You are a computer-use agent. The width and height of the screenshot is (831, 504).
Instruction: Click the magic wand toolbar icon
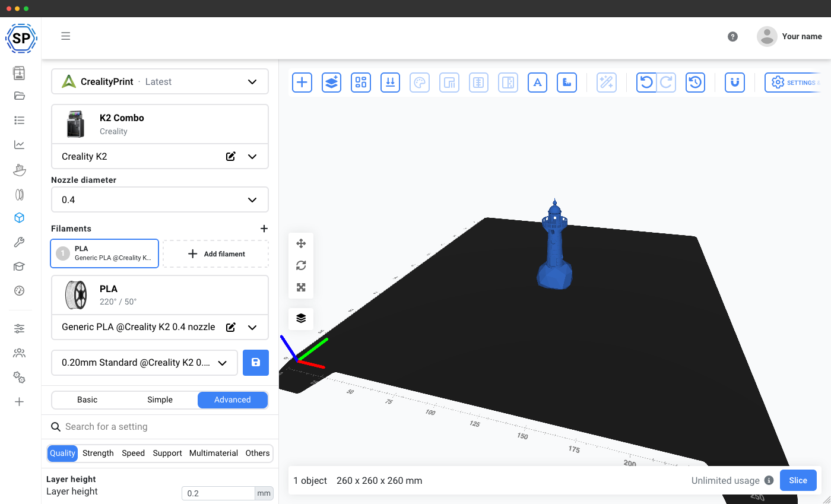606,83
